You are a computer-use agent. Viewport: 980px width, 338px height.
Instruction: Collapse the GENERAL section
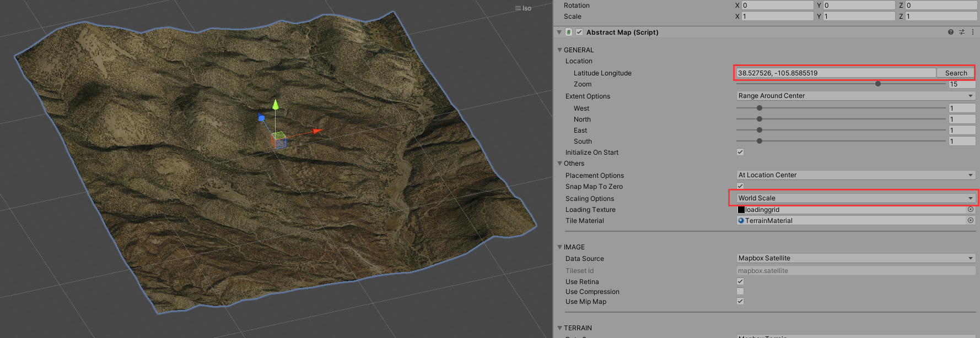(x=560, y=50)
